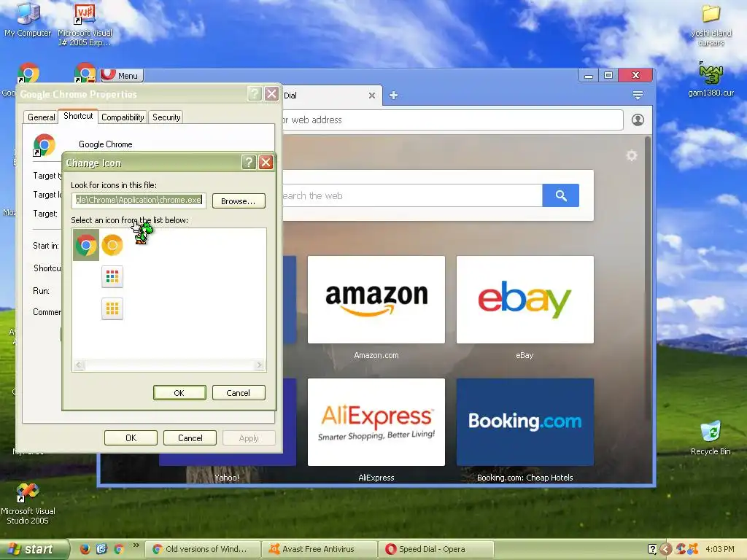The height and width of the screenshot is (560, 747).
Task: Open My Computer desktop icon
Action: click(x=28, y=20)
